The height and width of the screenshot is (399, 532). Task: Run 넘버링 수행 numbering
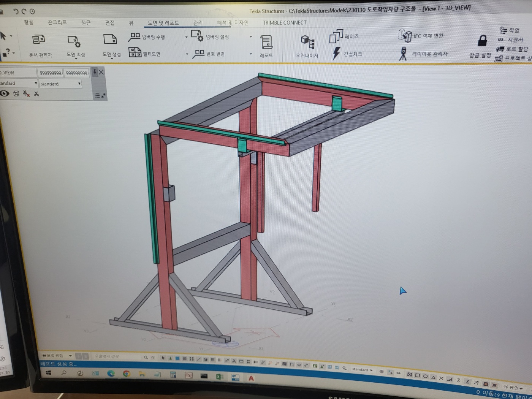point(147,37)
